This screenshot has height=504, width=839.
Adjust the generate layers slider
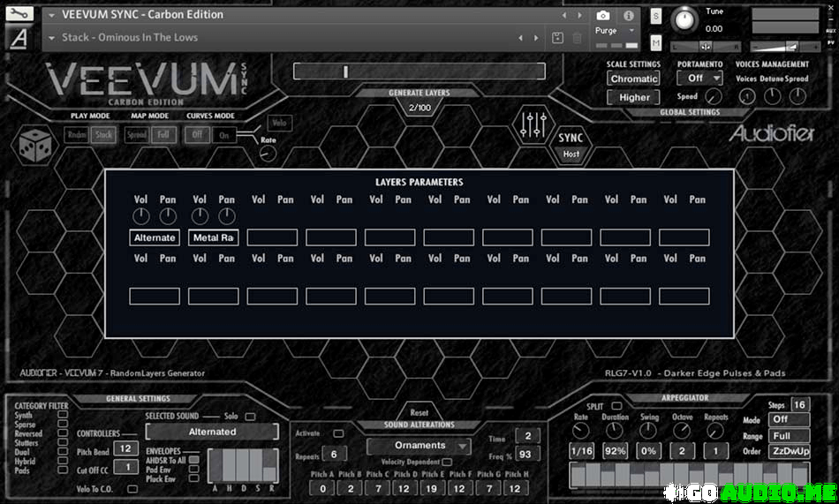419,71
